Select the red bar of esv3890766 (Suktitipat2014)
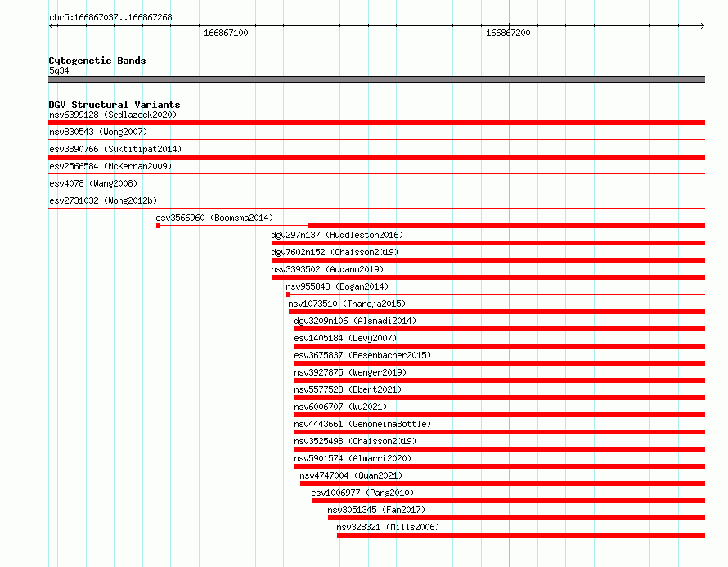The image size is (728, 567). (x=376, y=157)
